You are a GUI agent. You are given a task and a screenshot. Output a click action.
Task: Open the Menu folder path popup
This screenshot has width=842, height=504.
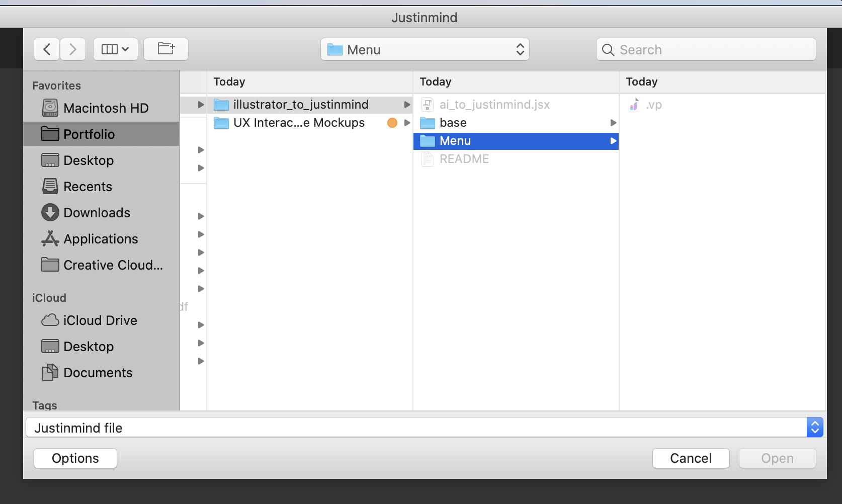[x=425, y=49]
